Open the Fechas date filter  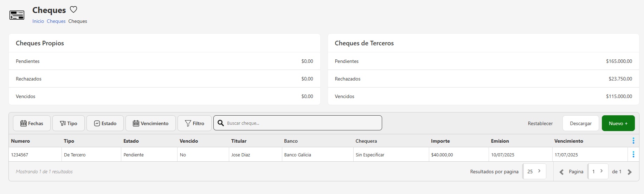pos(32,123)
